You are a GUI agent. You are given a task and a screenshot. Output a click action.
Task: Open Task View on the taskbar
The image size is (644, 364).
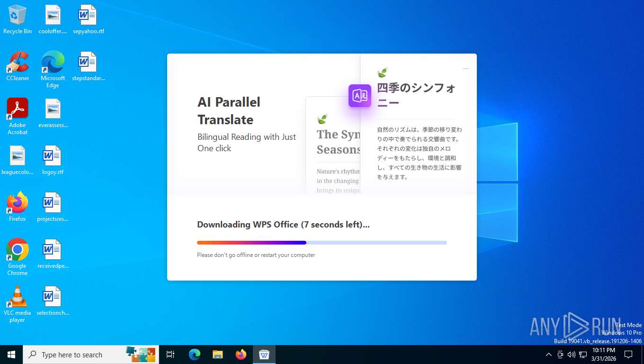pos(170,355)
